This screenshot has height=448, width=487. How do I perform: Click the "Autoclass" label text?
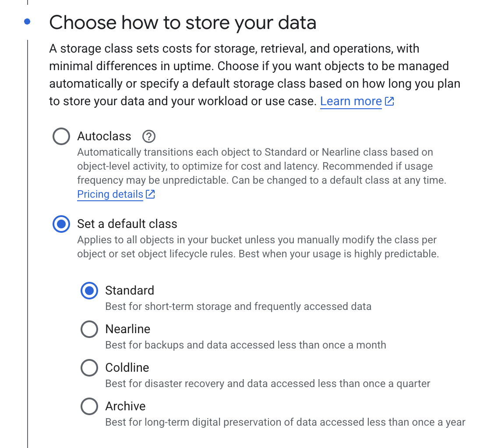pos(104,136)
